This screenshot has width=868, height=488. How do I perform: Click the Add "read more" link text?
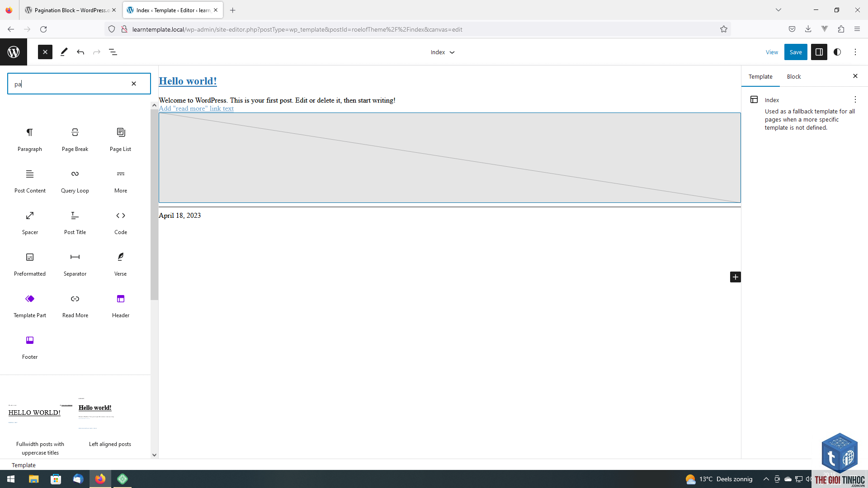(196, 108)
